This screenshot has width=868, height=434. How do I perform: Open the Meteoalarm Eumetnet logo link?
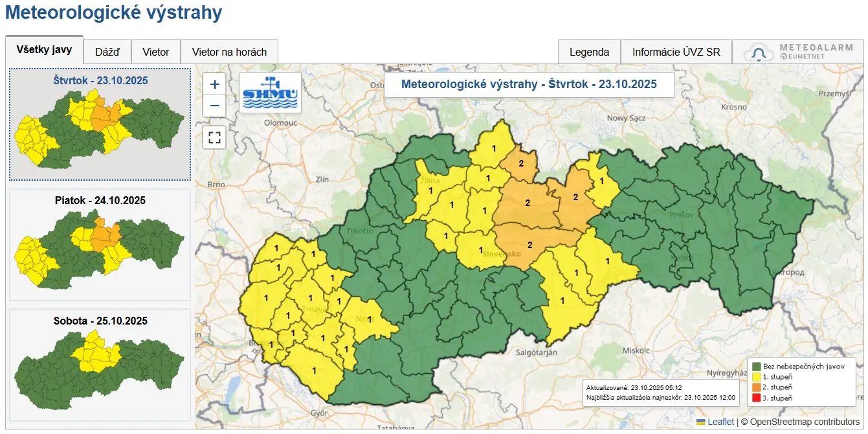[797, 52]
